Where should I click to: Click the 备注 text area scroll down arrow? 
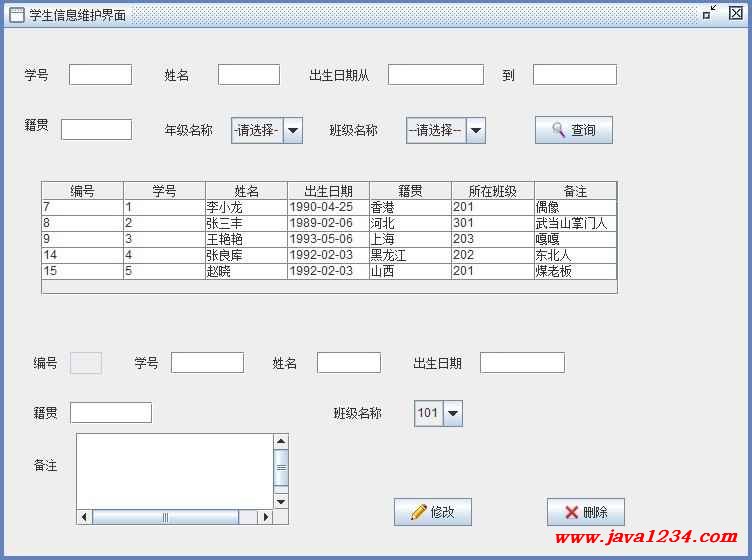point(281,502)
